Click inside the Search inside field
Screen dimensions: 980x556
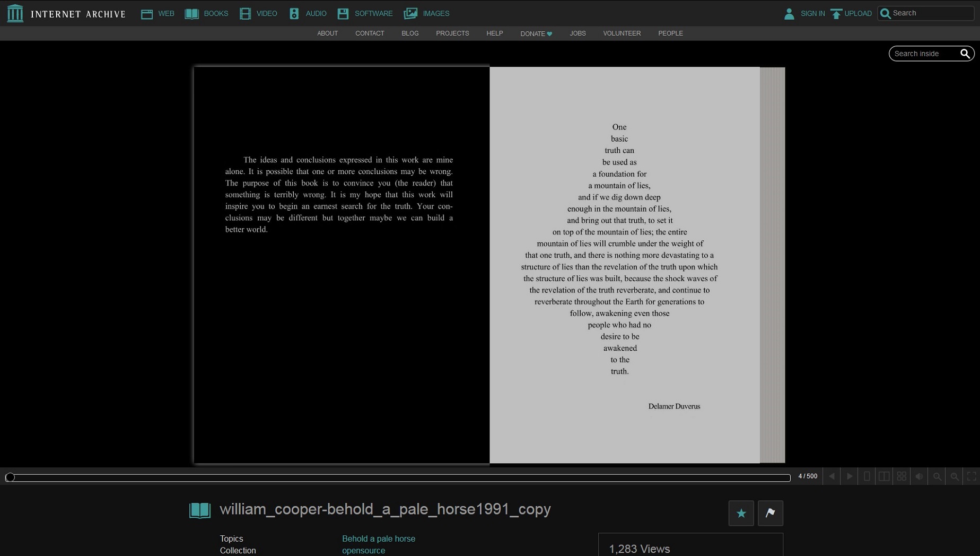click(923, 53)
